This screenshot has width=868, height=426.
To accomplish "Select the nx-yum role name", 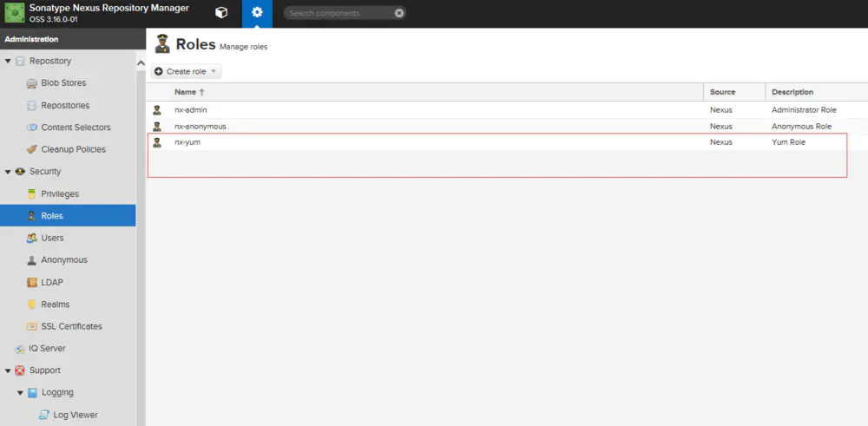I will (187, 142).
